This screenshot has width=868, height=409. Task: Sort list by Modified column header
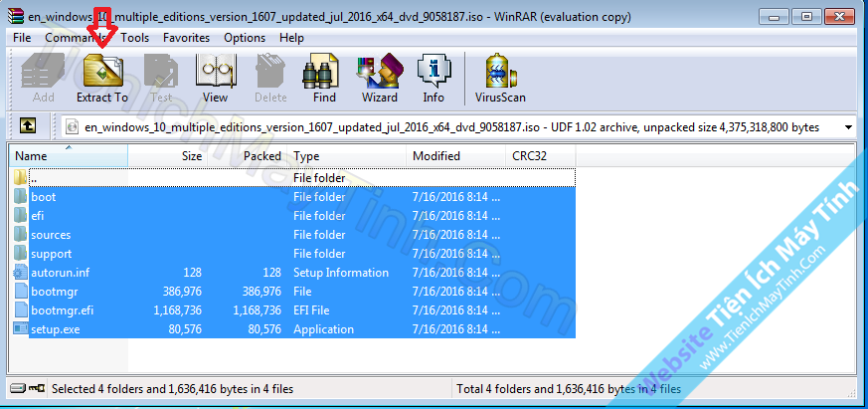455,155
